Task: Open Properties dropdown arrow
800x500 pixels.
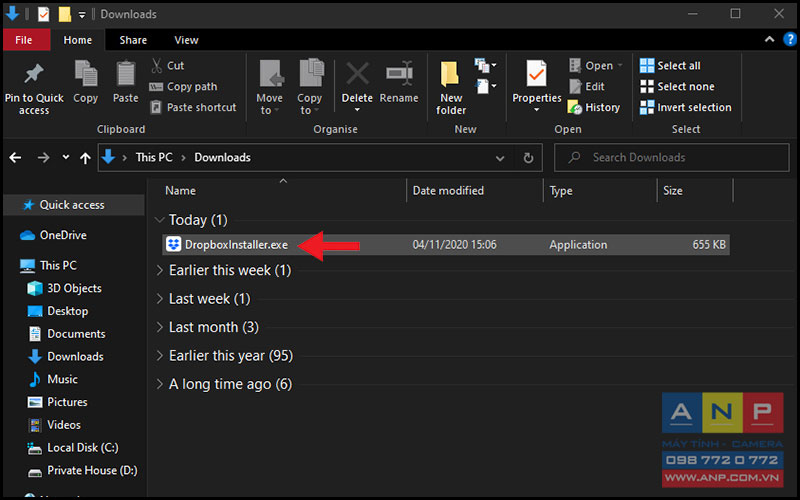Action: (536, 110)
